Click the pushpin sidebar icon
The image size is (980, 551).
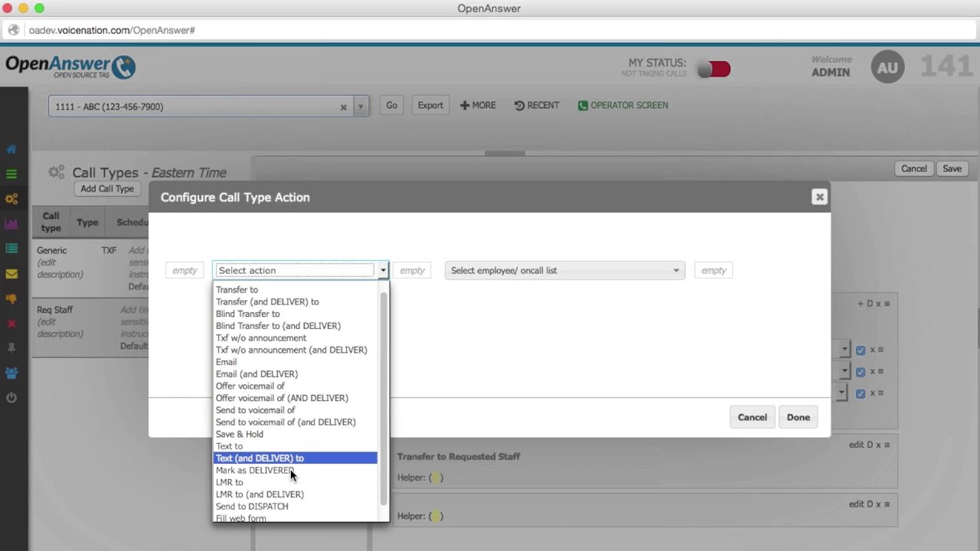[x=11, y=348]
